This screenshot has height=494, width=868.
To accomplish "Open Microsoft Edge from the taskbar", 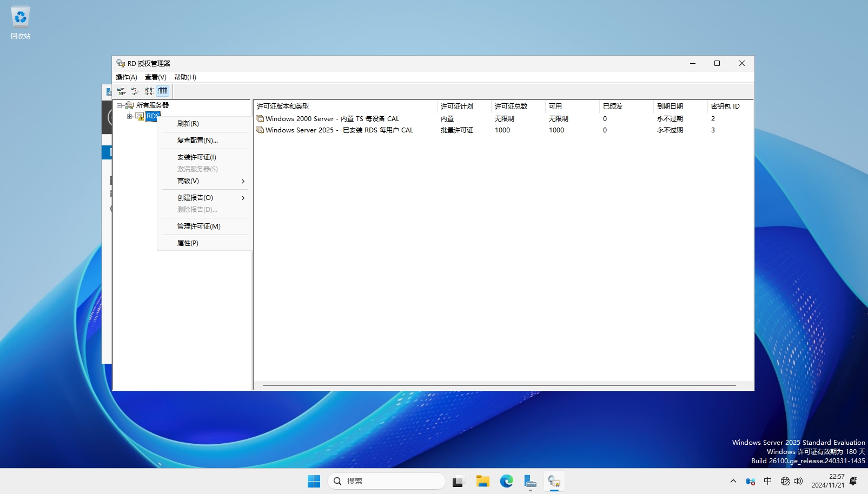I will (506, 481).
